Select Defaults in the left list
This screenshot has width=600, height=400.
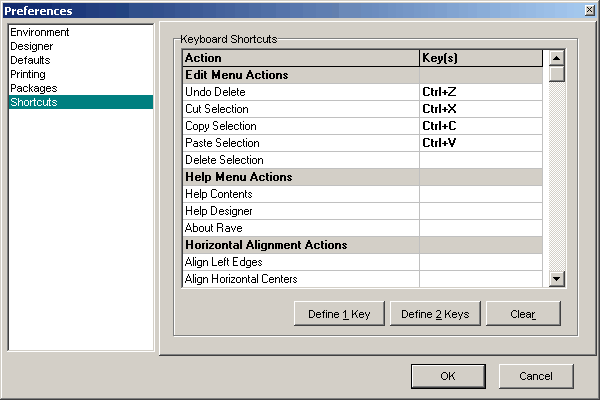point(30,60)
